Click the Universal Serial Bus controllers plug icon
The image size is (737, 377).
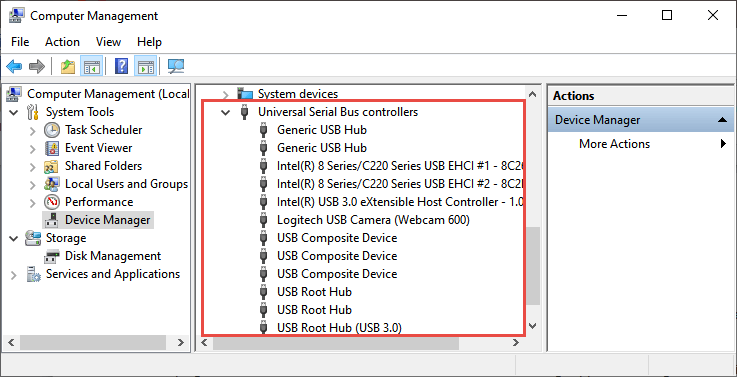tap(244, 112)
